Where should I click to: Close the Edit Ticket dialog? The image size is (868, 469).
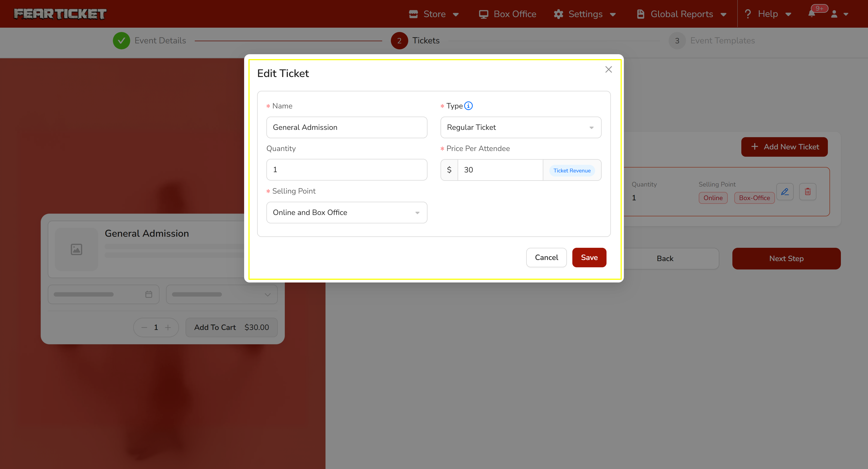click(x=608, y=69)
